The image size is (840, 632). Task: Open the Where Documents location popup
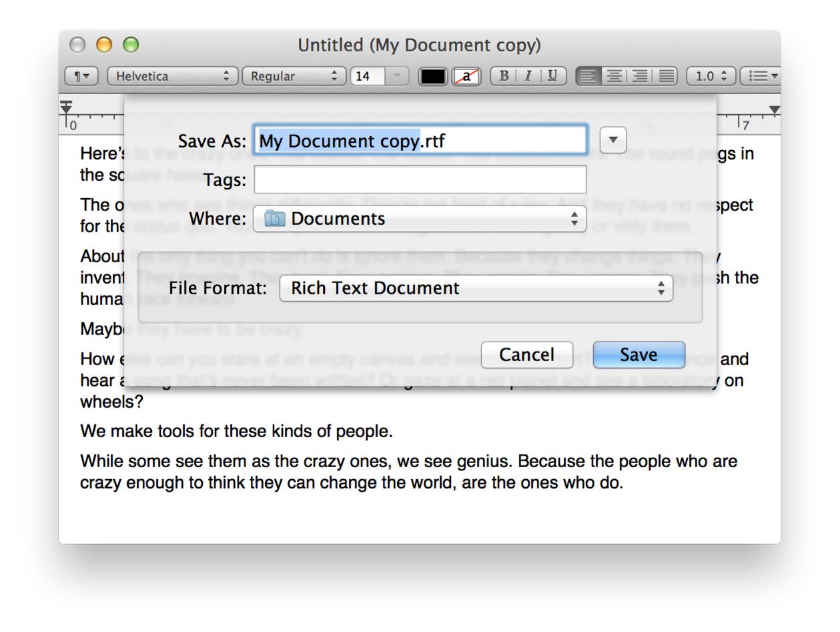pyautogui.click(x=420, y=219)
